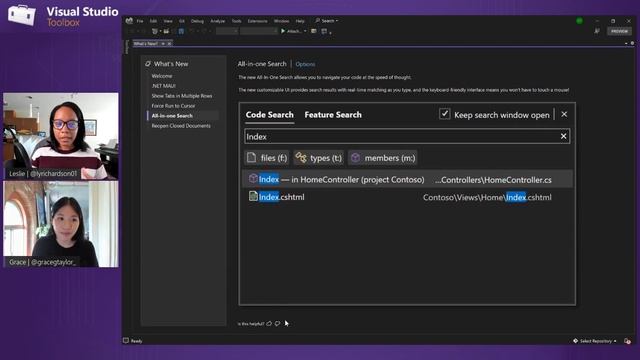Open the Edit menu
The width and height of the screenshot is (640, 360).
coord(153,21)
